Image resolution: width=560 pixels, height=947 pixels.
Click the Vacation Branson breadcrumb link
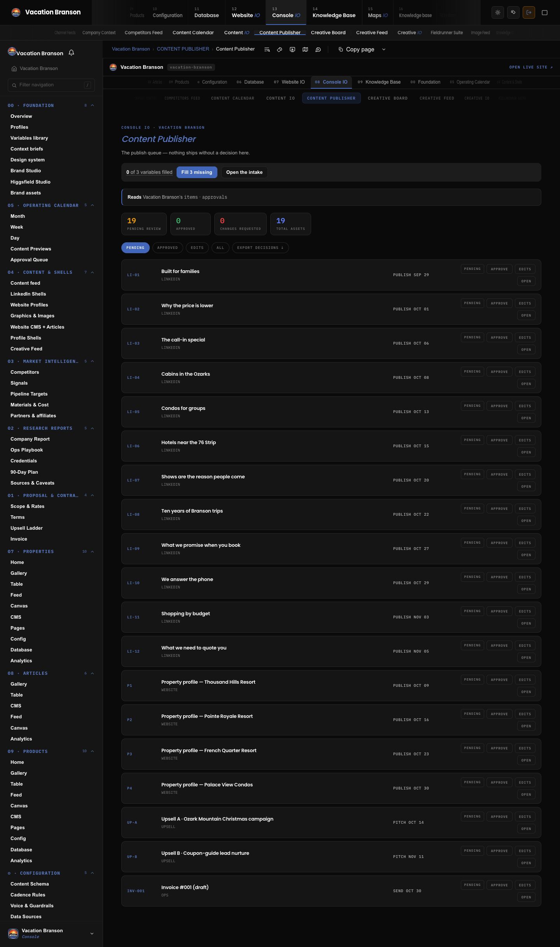131,49
